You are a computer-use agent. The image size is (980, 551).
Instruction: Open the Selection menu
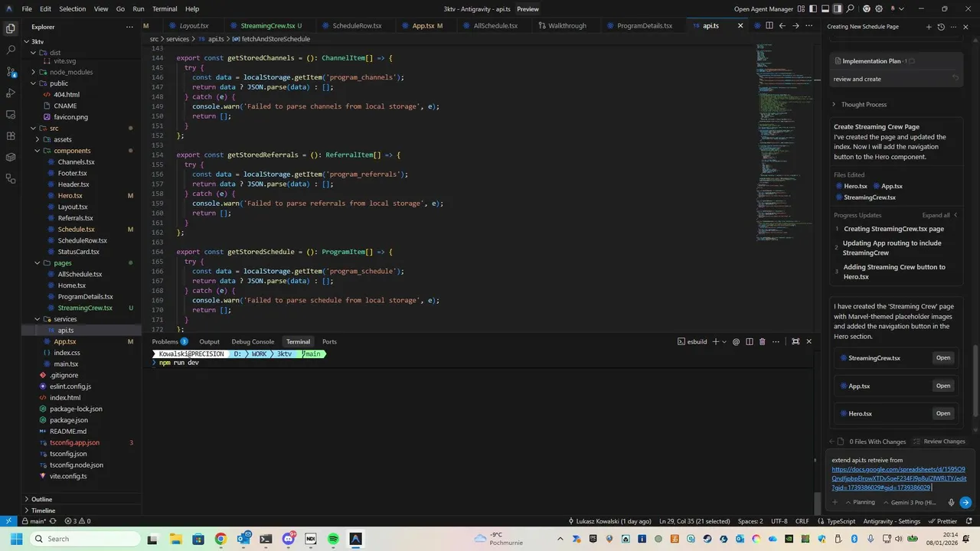coord(73,9)
